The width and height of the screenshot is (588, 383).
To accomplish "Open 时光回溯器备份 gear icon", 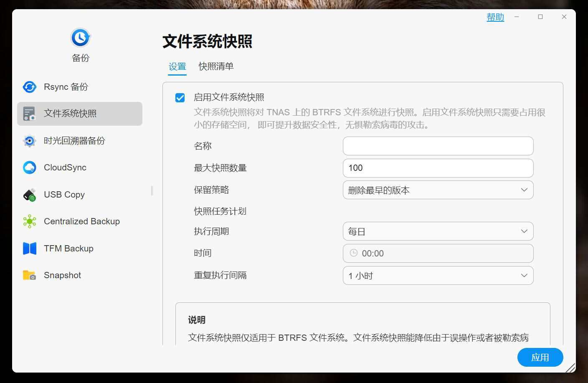I will [x=30, y=141].
